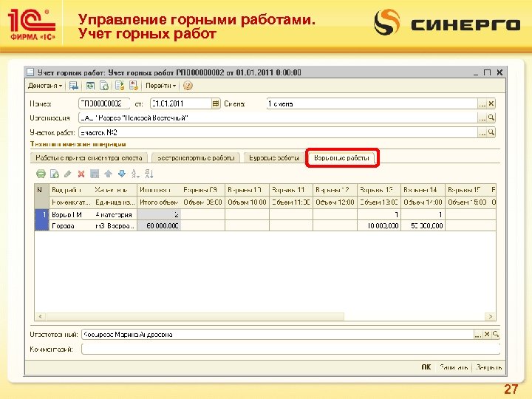Click the post document icon with green arrow
This screenshot has height=399, width=532.
120,86
